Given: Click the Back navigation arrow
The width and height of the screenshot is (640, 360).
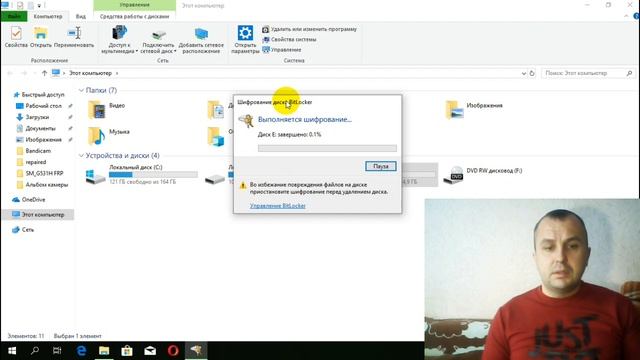Looking at the screenshot, I should click(x=10, y=73).
